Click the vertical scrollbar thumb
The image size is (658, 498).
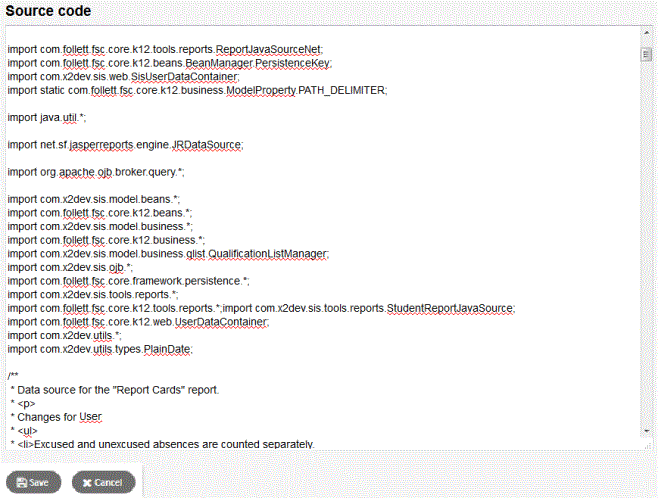click(646, 54)
